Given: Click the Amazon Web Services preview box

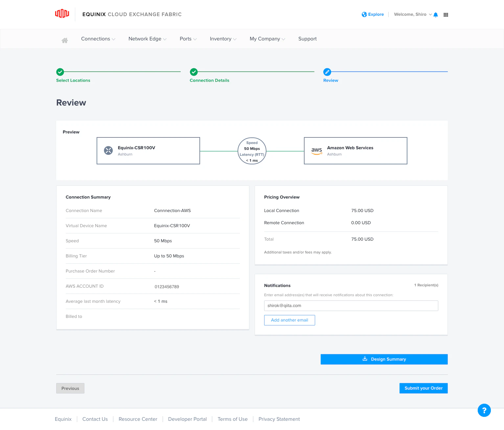Looking at the screenshot, I should point(355,151).
